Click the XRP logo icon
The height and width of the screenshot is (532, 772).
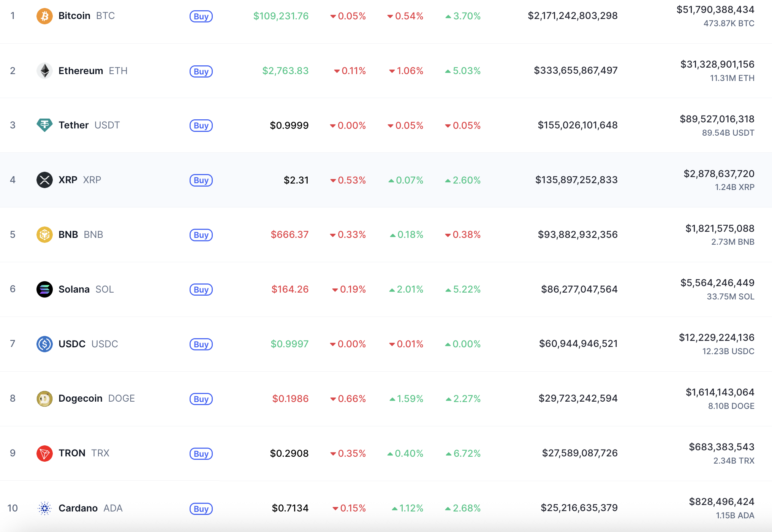44,180
